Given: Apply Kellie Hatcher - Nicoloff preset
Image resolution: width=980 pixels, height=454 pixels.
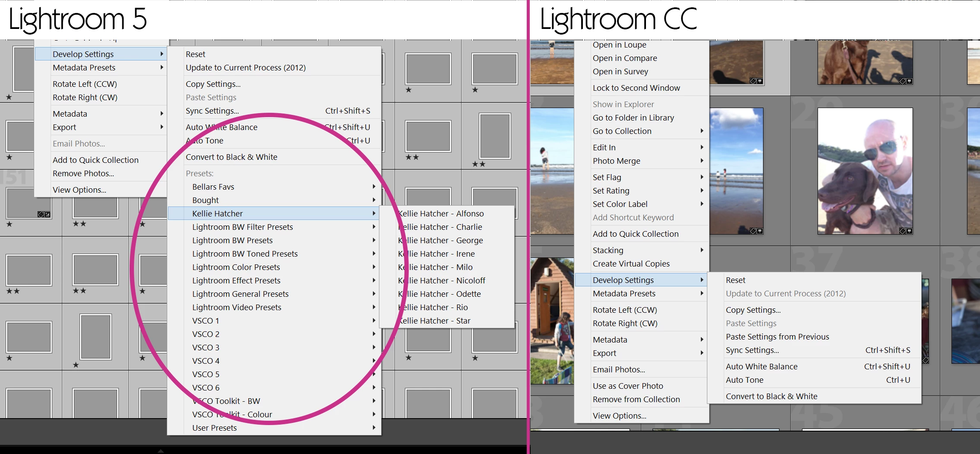Looking at the screenshot, I should click(x=447, y=280).
